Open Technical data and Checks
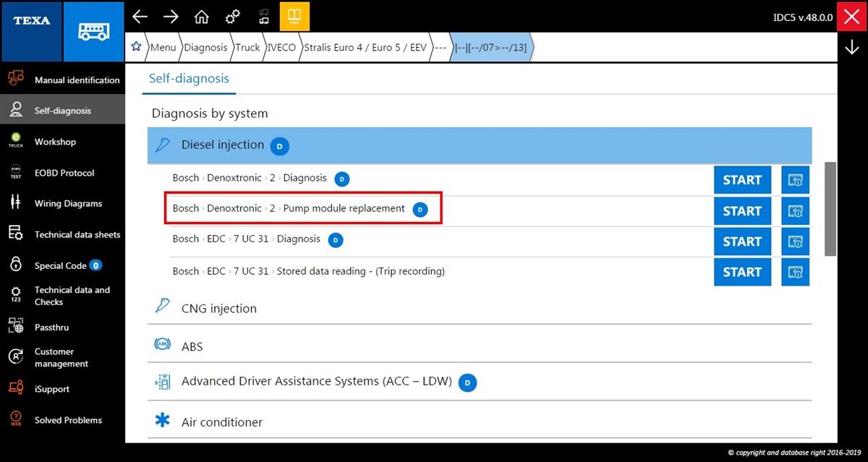 (62, 296)
